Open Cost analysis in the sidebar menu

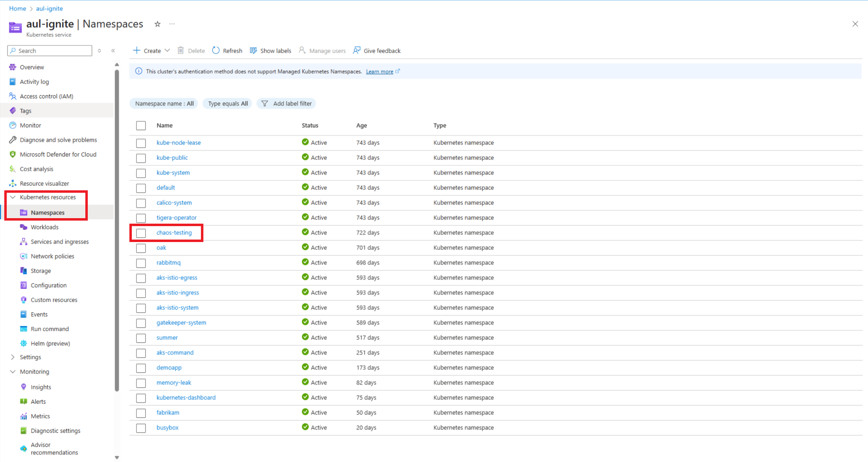click(36, 169)
